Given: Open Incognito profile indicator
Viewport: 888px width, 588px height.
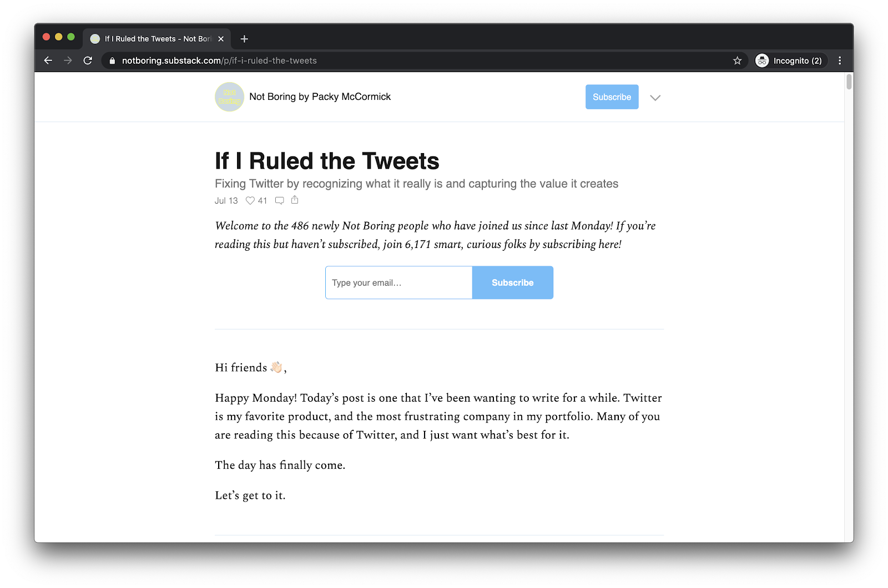Looking at the screenshot, I should coord(791,60).
